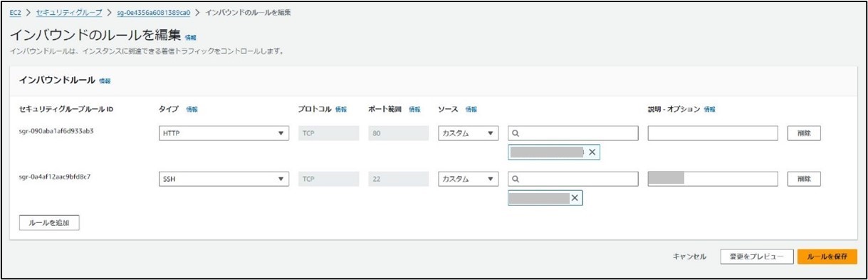
Task: Save with ルールを保存 button
Action: pyautogui.click(x=827, y=256)
